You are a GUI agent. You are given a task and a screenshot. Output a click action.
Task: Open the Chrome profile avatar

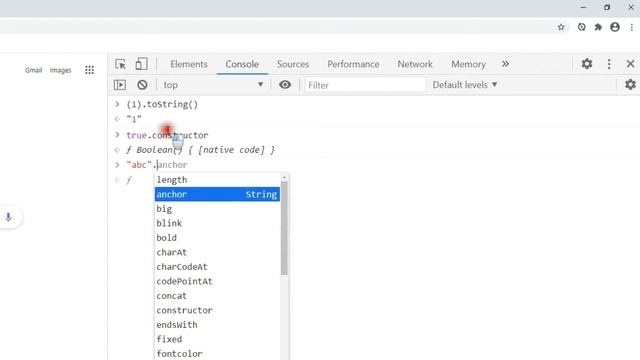615,27
